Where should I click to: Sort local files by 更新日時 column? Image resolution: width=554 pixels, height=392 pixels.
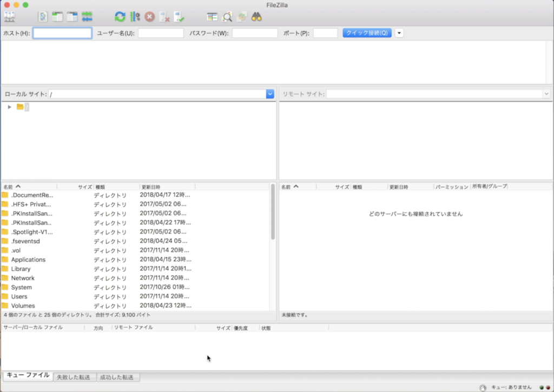(167, 187)
